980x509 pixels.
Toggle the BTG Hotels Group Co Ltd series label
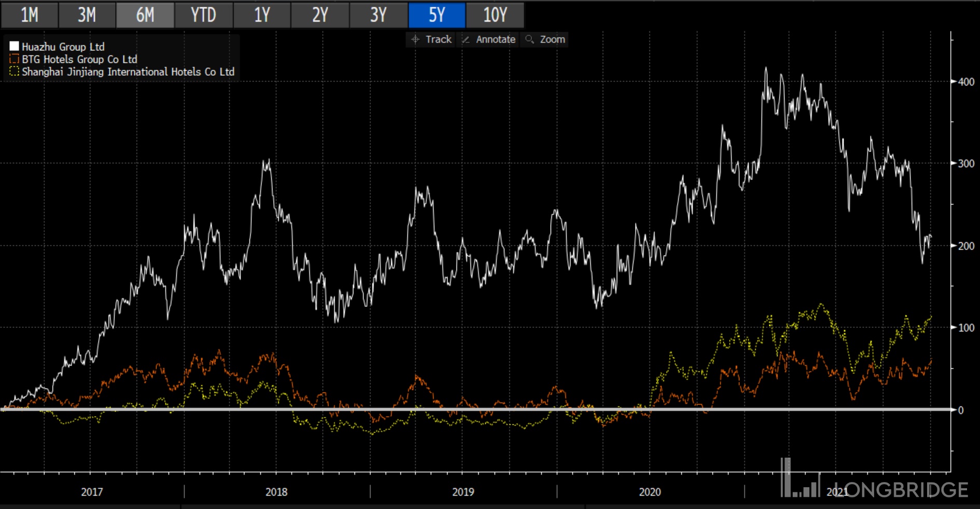click(x=79, y=59)
